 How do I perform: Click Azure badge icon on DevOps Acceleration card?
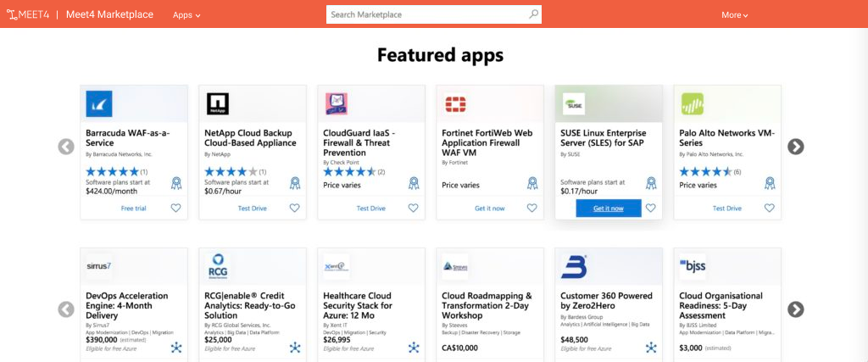click(x=176, y=348)
